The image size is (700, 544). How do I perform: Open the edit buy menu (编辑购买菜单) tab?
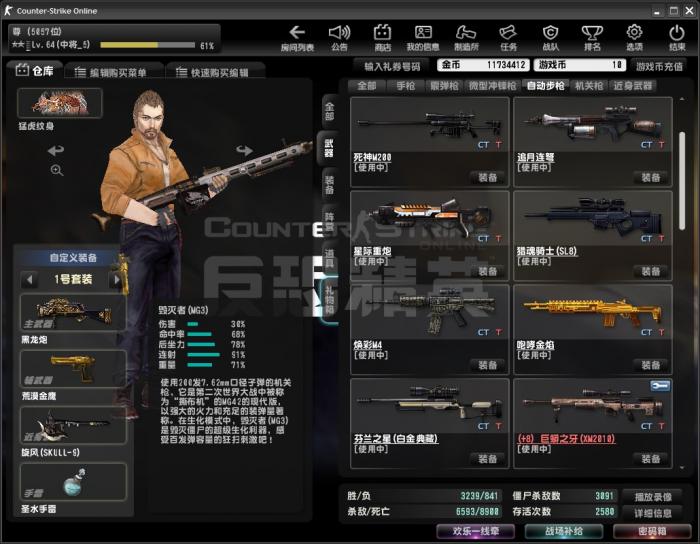click(x=114, y=72)
